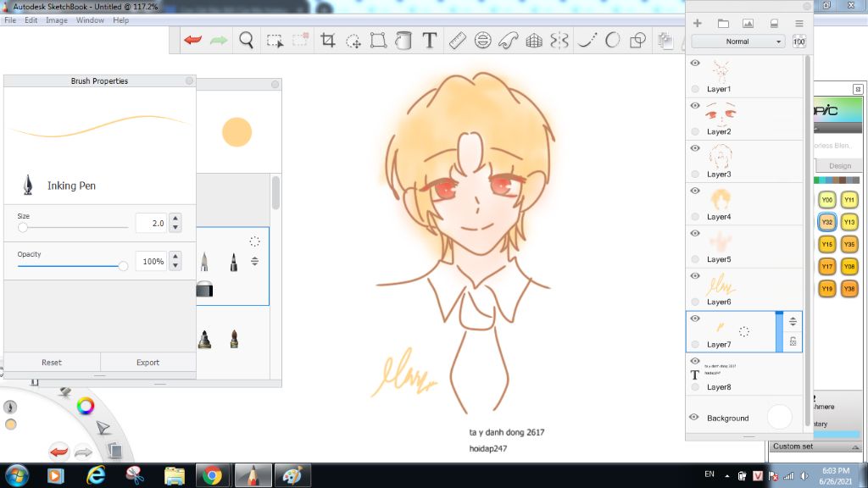Screen dimensions: 868x488
Task: Select the Zoom magnifier tool
Action: tap(247, 41)
